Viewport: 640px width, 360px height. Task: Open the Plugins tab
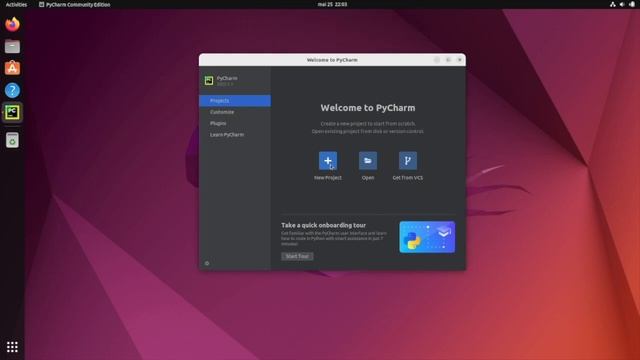tap(235, 123)
